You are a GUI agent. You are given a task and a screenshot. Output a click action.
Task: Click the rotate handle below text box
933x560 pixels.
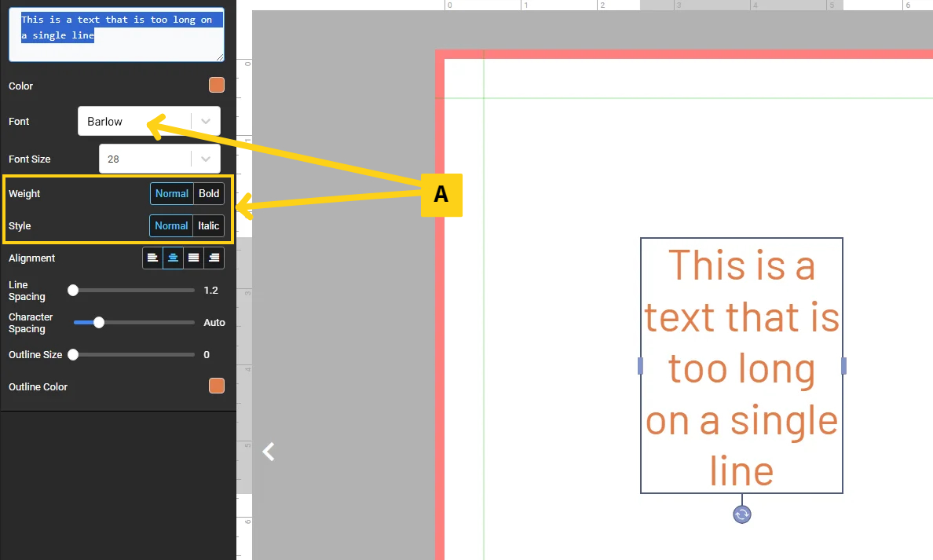(x=741, y=514)
